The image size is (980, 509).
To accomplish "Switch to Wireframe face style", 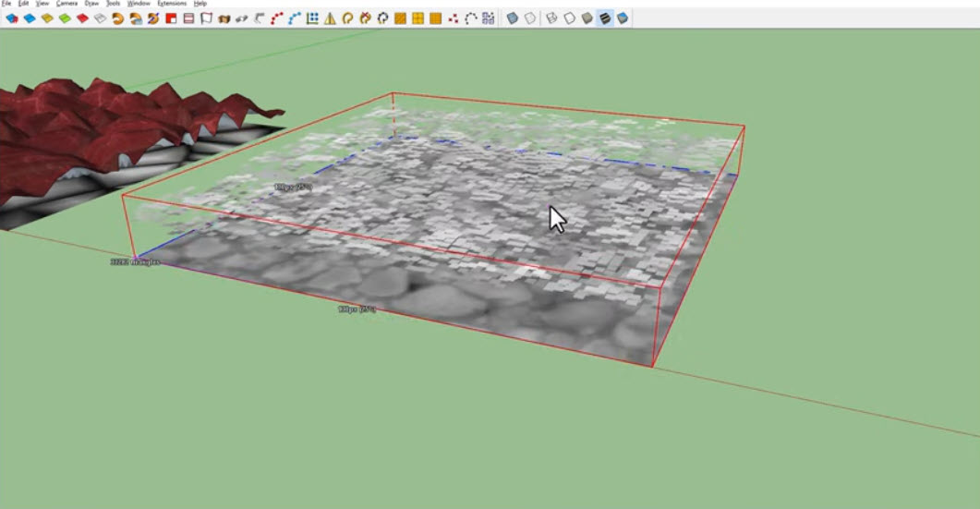I will (x=551, y=18).
